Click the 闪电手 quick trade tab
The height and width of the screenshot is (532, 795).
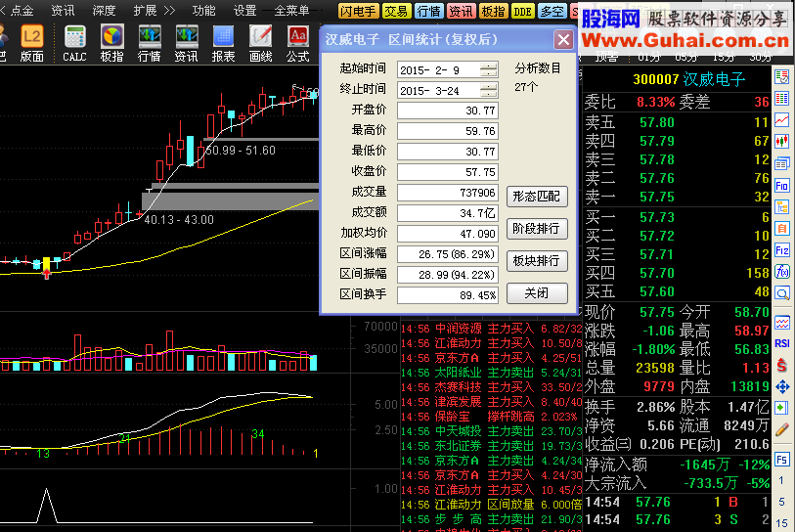click(359, 11)
